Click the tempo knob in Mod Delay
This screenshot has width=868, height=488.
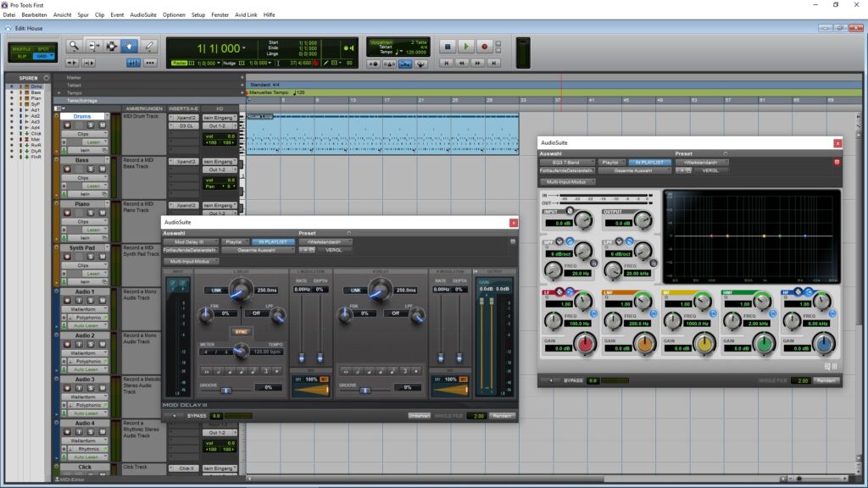pos(240,350)
